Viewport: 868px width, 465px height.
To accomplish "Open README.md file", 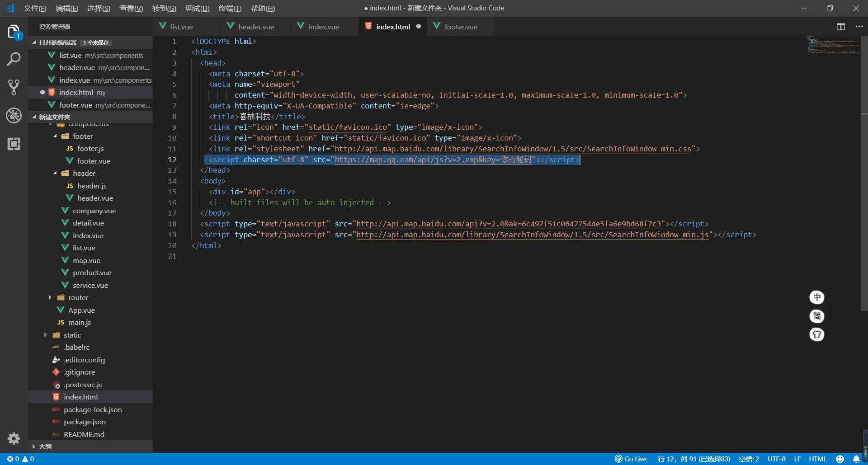I will click(90, 435).
